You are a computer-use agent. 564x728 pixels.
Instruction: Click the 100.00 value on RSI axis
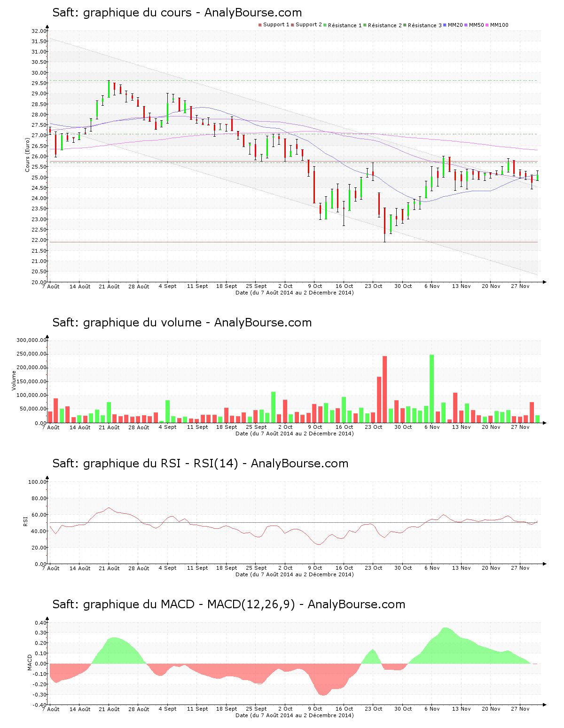(x=37, y=482)
